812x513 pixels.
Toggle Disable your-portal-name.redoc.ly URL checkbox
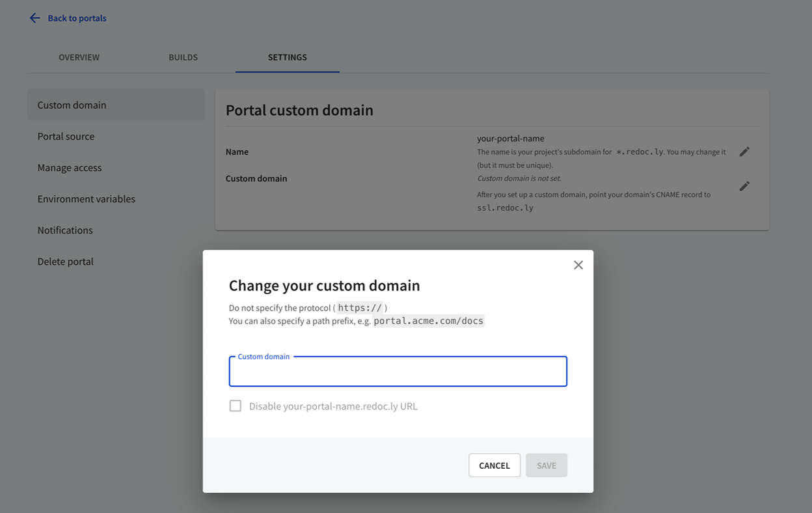236,406
